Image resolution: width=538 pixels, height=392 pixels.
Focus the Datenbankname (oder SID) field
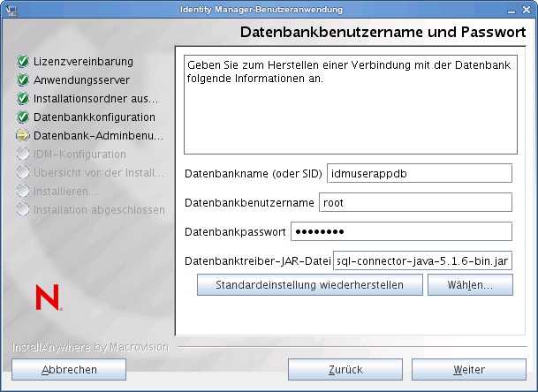click(420, 174)
